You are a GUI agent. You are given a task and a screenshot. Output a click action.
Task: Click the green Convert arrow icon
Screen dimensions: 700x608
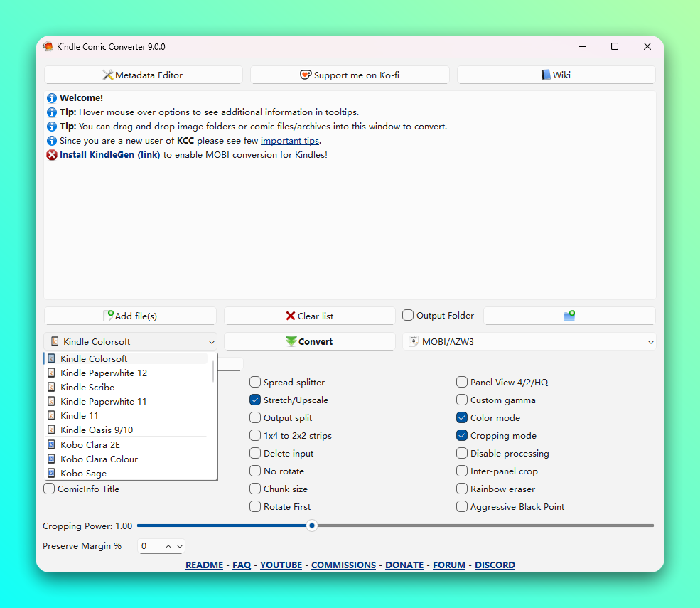coord(291,342)
